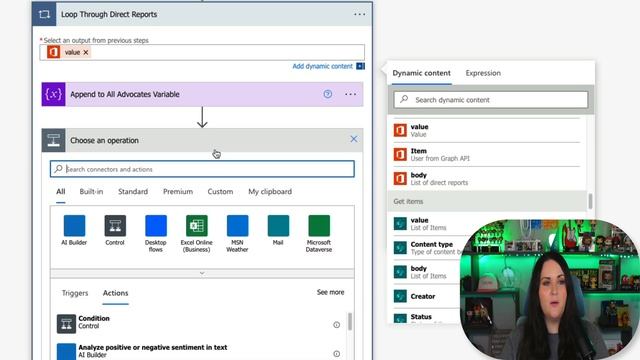Screen dimensions: 640x360
Task: Insert the value Value dynamic content
Action: click(x=487, y=131)
